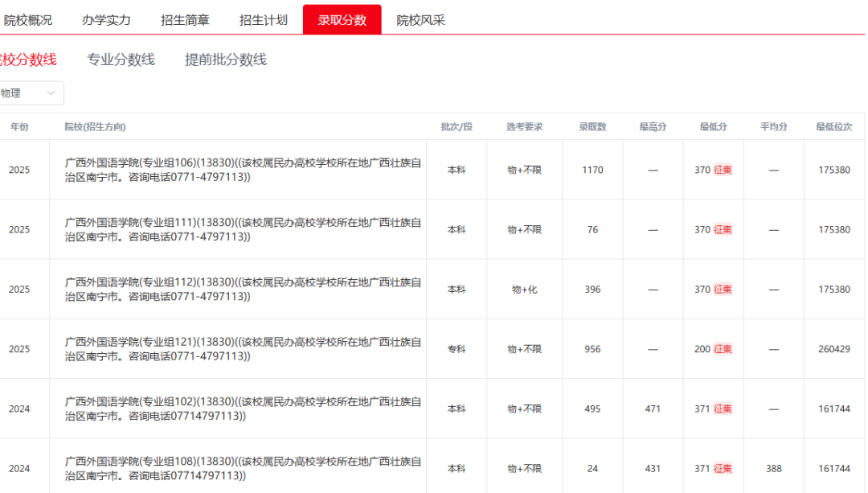The height and width of the screenshot is (493, 868).
Task: Switch to 院校分数线 sub-tab
Action: tap(27, 60)
